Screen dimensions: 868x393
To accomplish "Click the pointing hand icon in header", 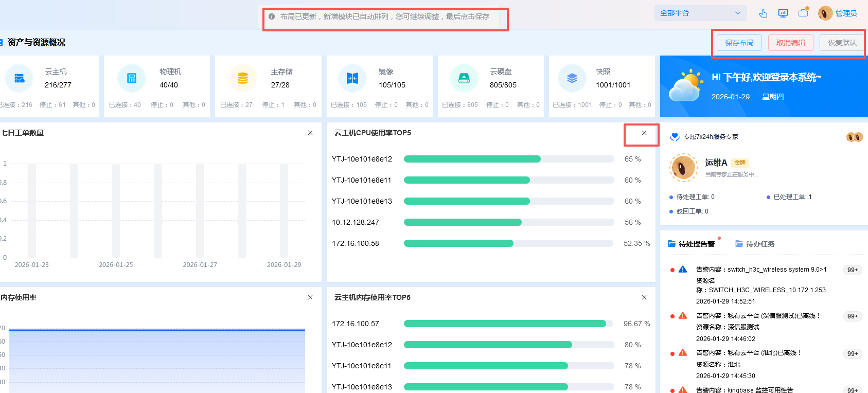I will pos(763,13).
